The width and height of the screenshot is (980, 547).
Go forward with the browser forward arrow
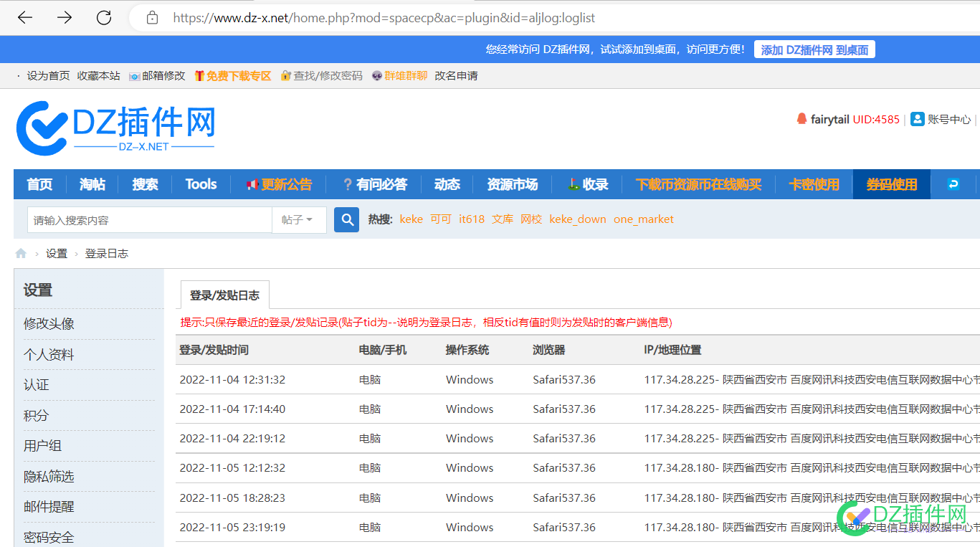(x=65, y=18)
